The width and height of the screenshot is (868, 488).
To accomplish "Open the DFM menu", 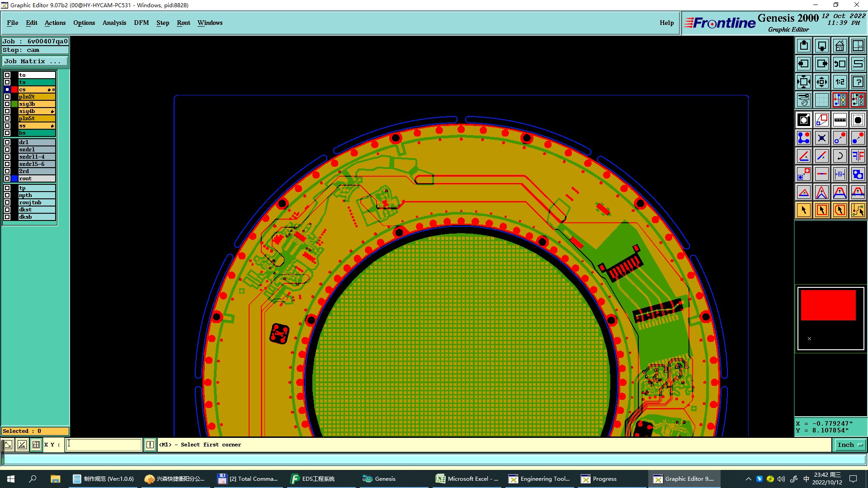I will point(141,23).
